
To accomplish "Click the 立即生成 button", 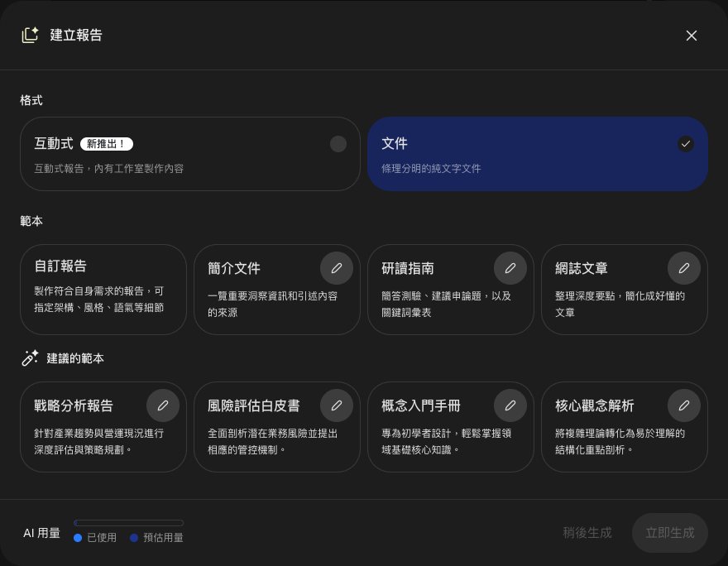I will pos(669,533).
